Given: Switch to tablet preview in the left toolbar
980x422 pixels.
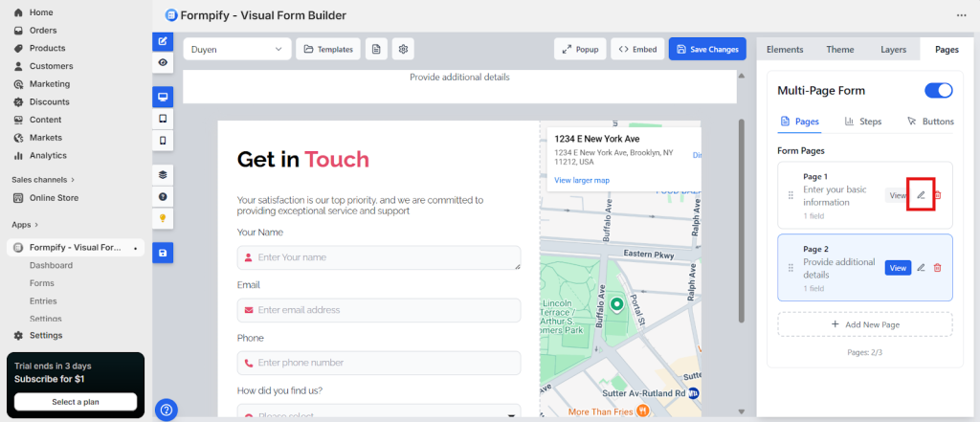Looking at the screenshot, I should click(x=163, y=119).
